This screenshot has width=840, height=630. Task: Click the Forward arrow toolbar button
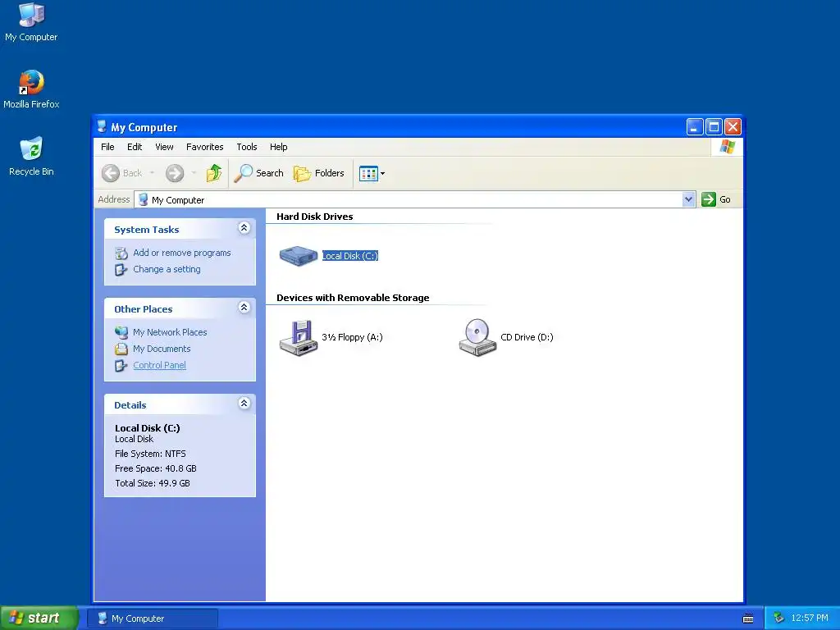pyautogui.click(x=175, y=173)
